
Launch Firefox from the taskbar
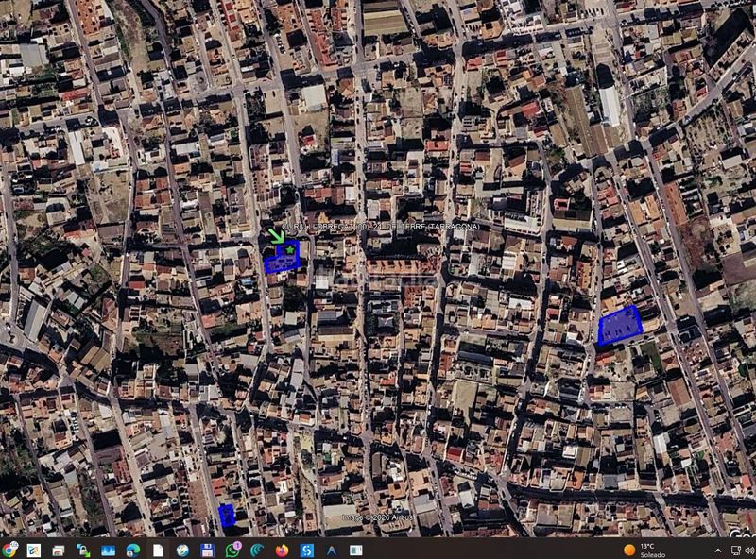282,550
